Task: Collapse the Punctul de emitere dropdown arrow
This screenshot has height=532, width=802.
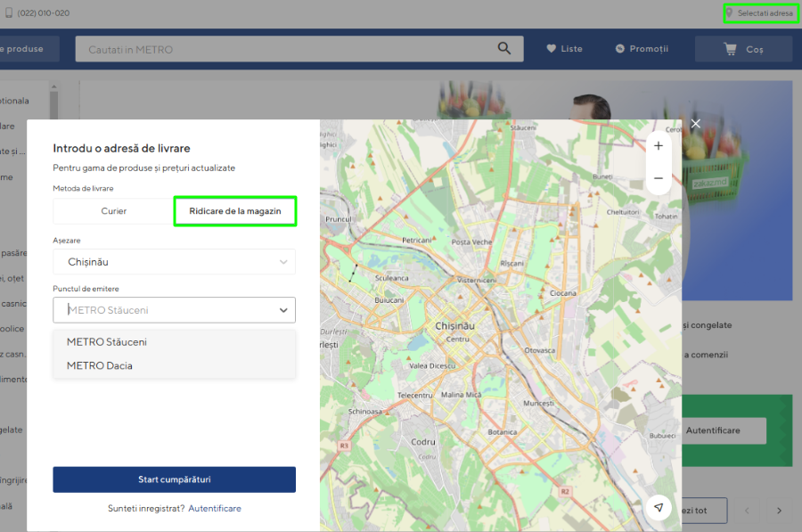Action: [283, 310]
